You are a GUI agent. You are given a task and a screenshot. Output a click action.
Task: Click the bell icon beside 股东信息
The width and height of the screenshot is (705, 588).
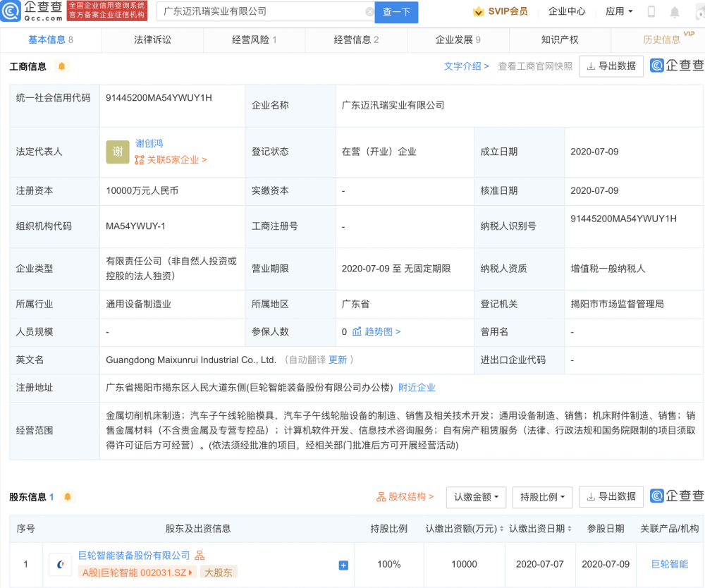tap(68, 497)
